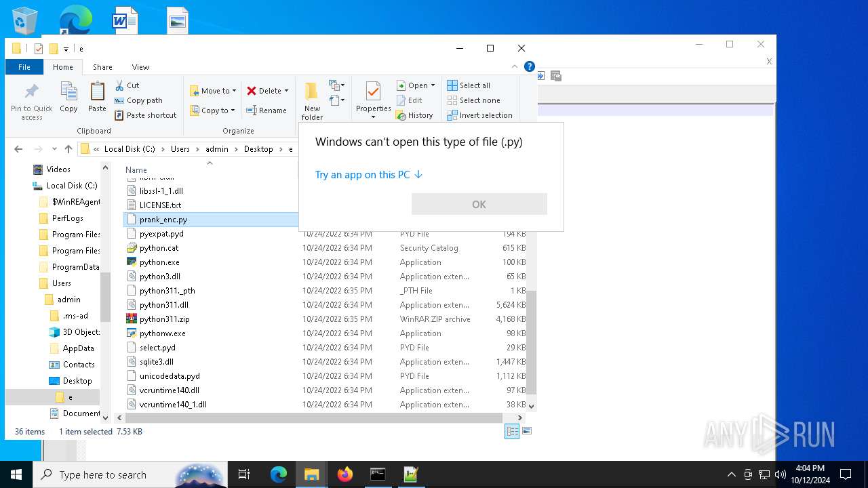Image resolution: width=868 pixels, height=488 pixels.
Task: Click the History icon in ribbon
Action: click(401, 116)
